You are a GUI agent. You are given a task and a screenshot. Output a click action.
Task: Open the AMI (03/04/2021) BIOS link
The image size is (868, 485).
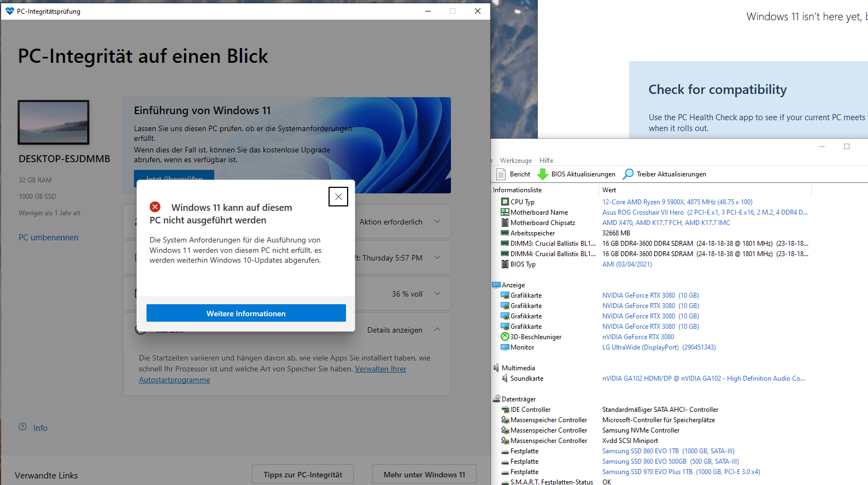[x=627, y=264]
